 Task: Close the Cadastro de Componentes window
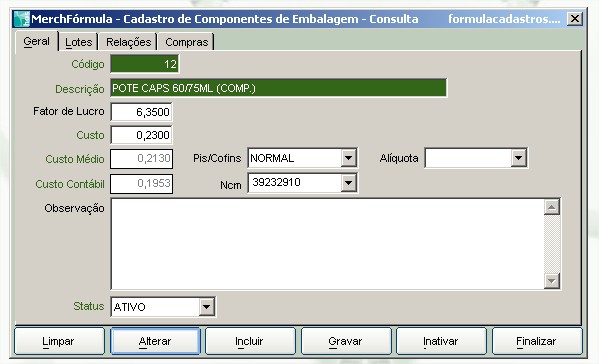click(x=575, y=19)
